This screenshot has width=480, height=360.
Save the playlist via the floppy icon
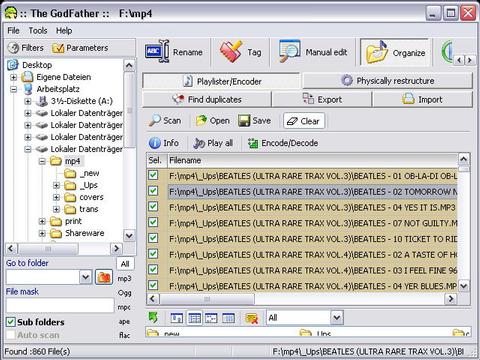(244, 121)
